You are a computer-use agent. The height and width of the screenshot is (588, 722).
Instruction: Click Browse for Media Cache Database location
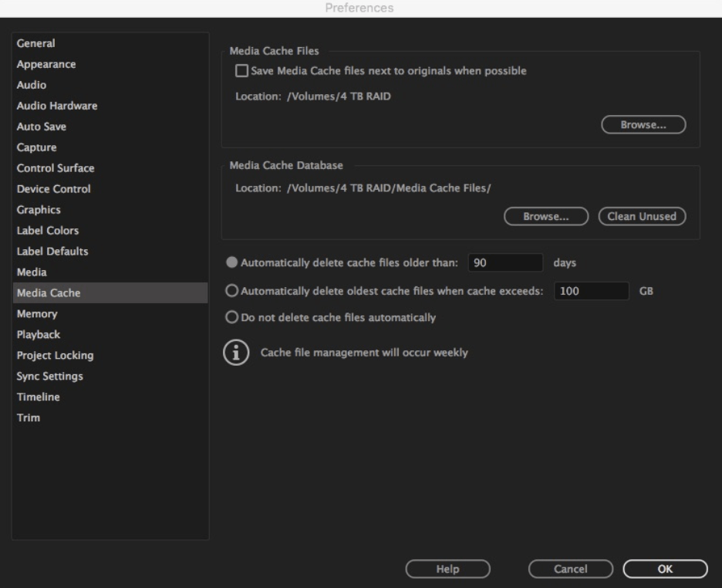[546, 217]
